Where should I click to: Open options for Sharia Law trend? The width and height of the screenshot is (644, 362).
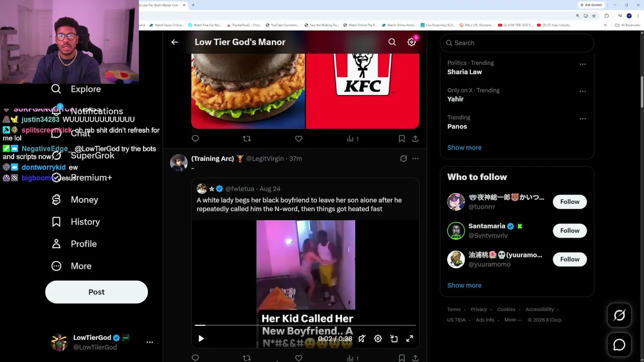[583, 64]
